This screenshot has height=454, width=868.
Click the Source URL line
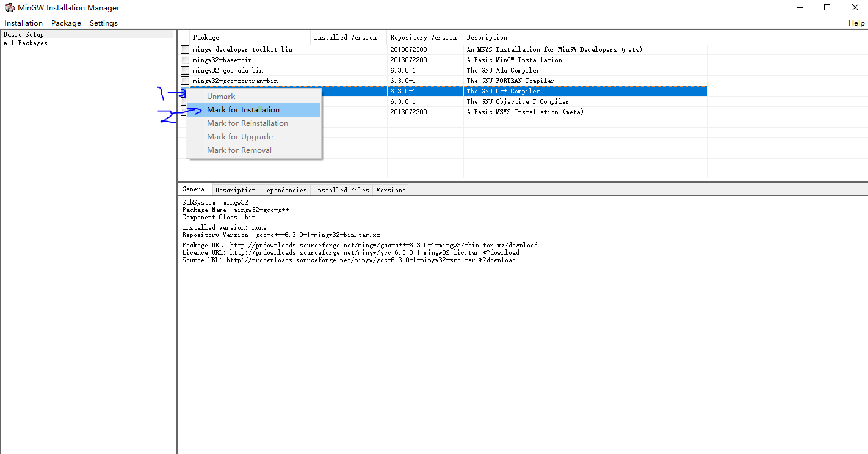tap(349, 260)
